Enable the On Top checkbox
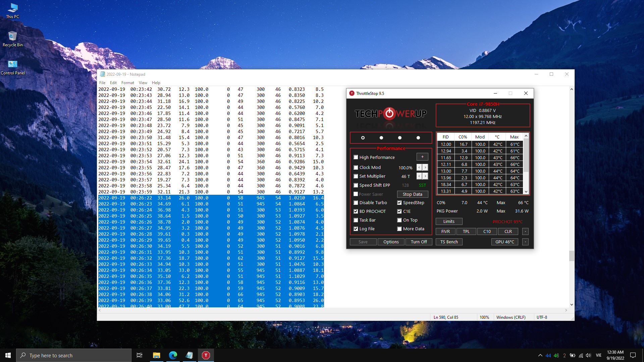The height and width of the screenshot is (362, 644). coord(399,220)
